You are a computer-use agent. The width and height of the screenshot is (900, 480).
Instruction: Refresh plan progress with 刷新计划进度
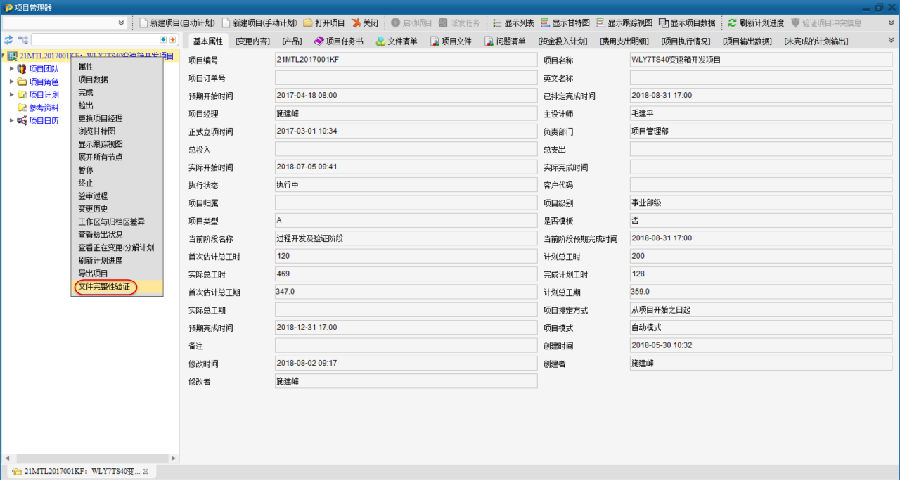tap(755, 23)
